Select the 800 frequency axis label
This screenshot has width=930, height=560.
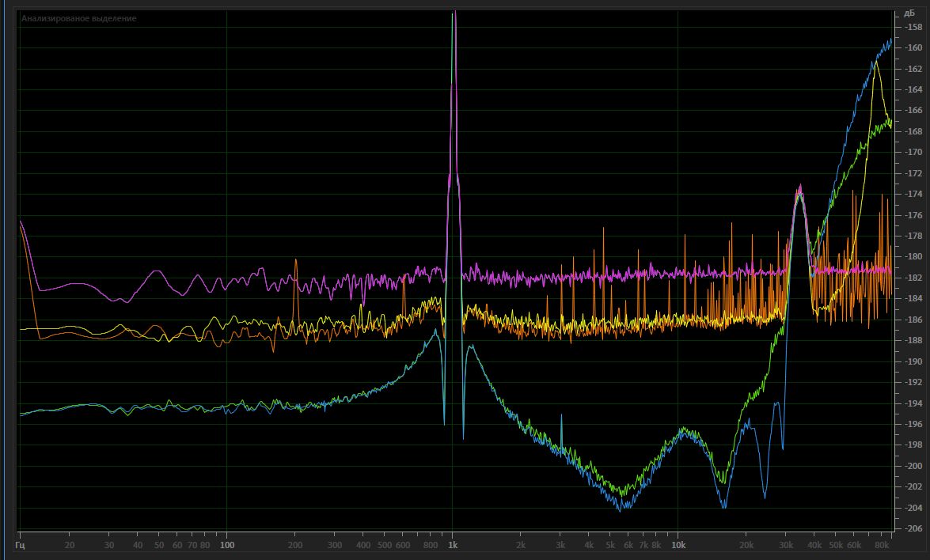pyautogui.click(x=431, y=545)
